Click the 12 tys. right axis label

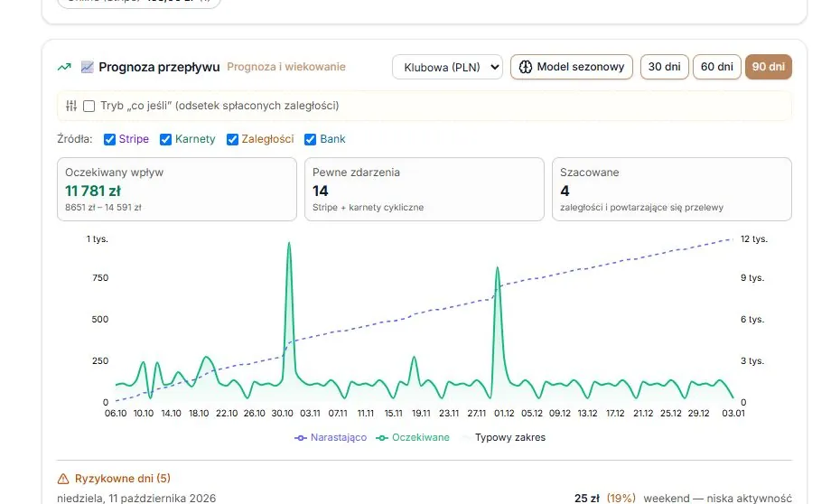click(x=754, y=238)
